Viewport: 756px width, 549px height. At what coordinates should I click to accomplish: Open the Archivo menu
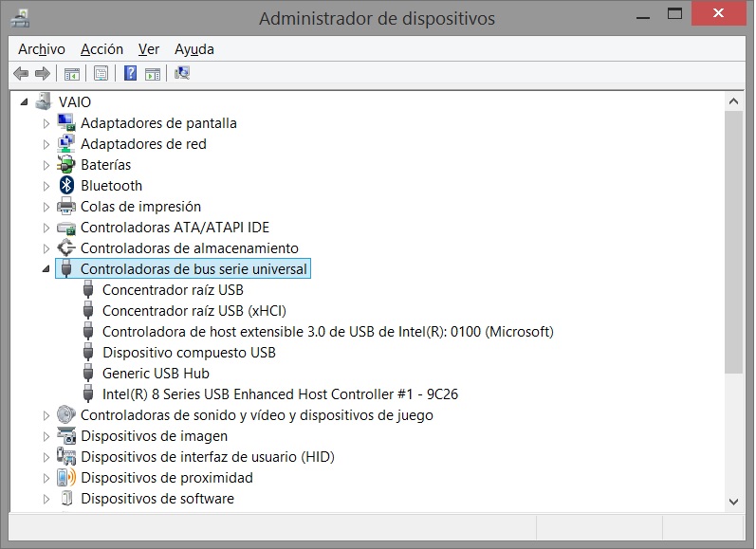coord(42,49)
